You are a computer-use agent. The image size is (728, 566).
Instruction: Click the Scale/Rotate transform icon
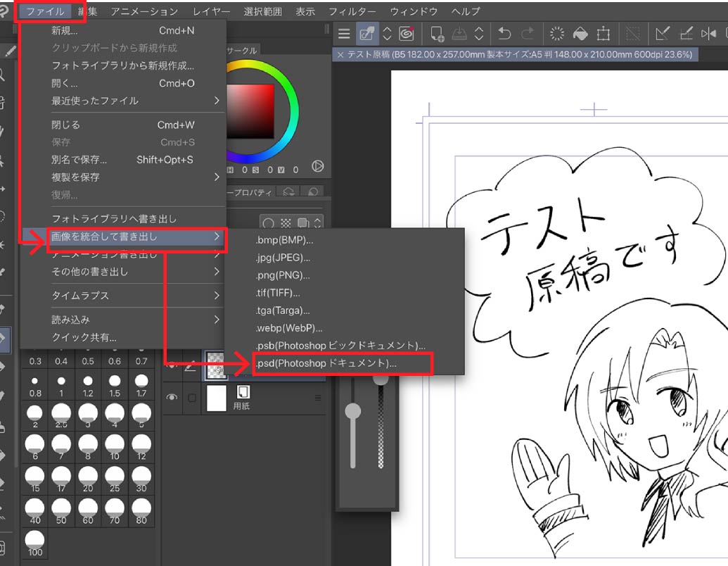pos(603,33)
